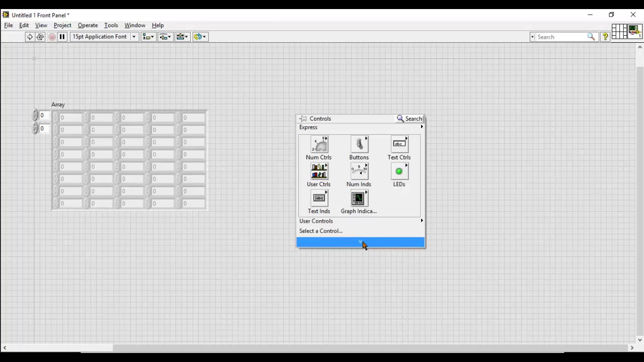Click the Array column index value field

45,129
